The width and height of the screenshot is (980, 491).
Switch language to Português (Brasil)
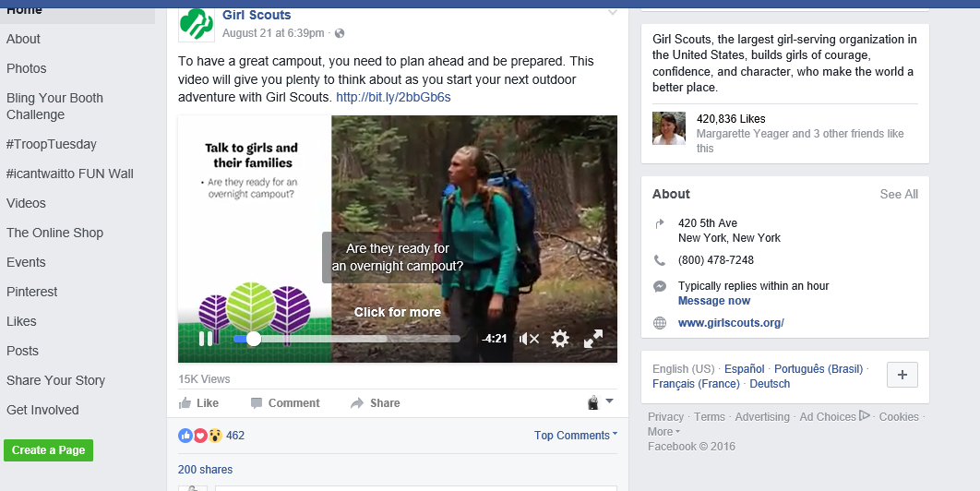[x=819, y=369]
